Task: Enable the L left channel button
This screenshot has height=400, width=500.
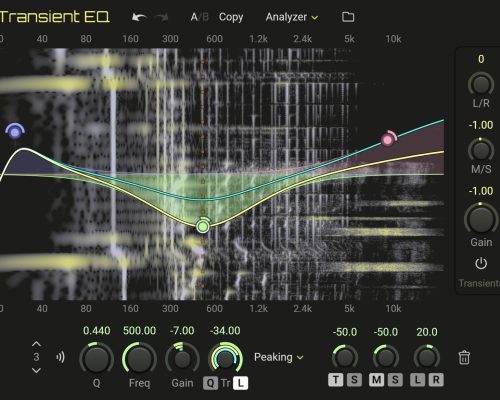Action: (x=417, y=380)
